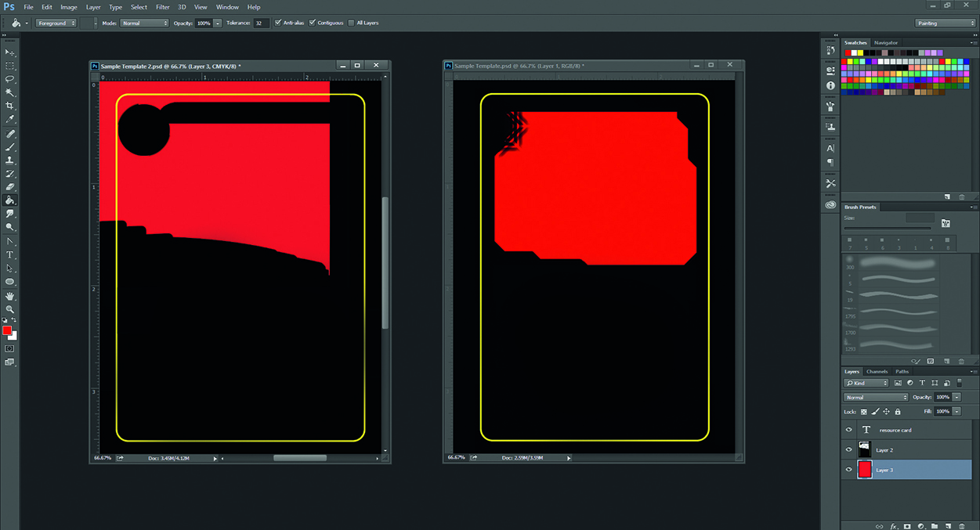Open the Paragraph panel icon
The height and width of the screenshot is (530, 980).
coord(830,163)
